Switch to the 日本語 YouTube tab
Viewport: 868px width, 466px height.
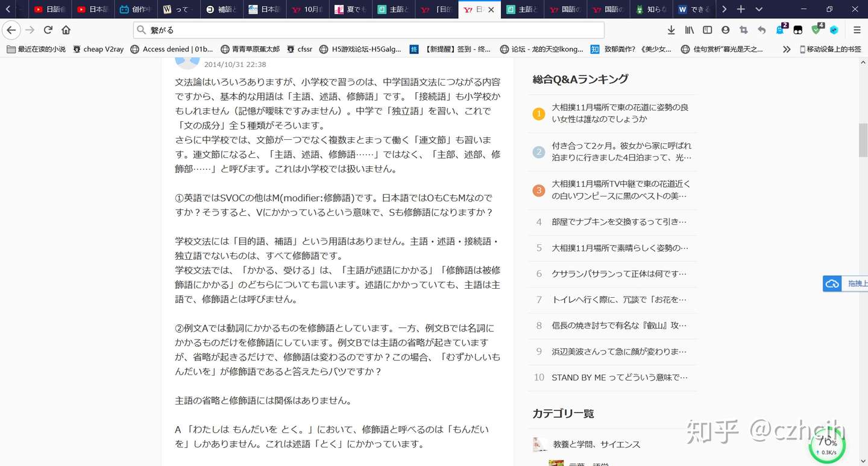(93, 10)
